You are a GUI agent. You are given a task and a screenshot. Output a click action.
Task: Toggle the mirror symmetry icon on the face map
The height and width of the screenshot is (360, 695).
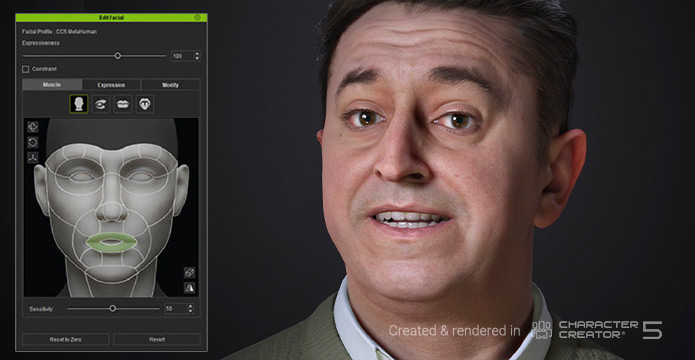(x=189, y=288)
